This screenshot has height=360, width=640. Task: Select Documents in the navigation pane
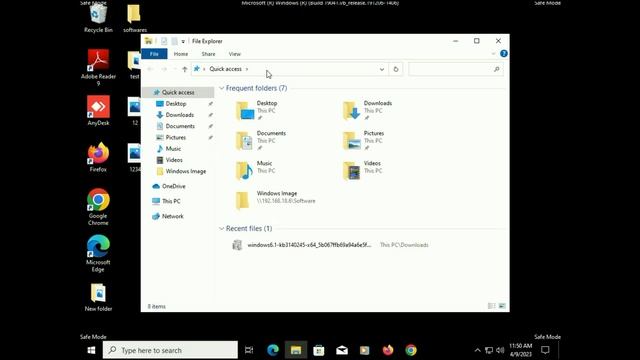pos(180,126)
